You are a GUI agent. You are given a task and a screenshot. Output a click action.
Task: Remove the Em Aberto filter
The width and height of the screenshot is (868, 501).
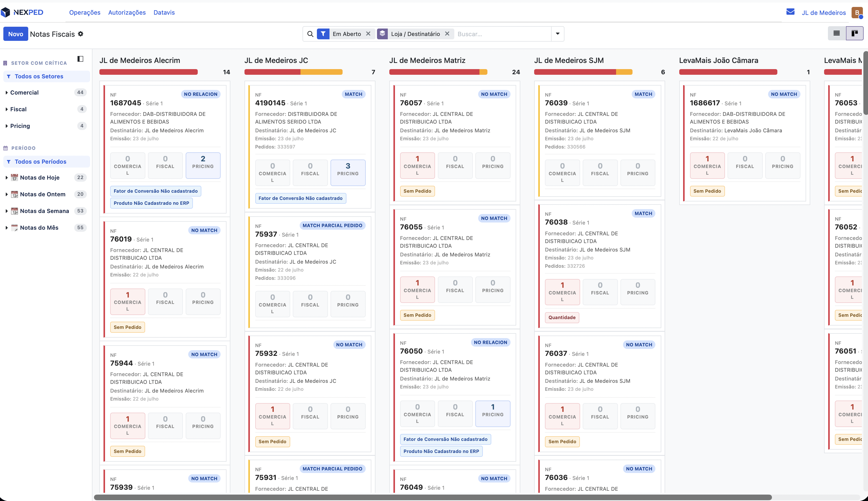(368, 34)
